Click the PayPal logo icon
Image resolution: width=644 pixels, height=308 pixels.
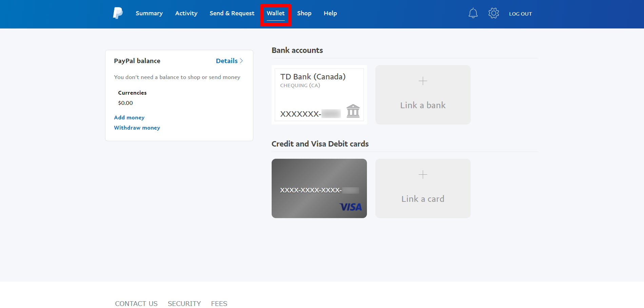tap(118, 13)
